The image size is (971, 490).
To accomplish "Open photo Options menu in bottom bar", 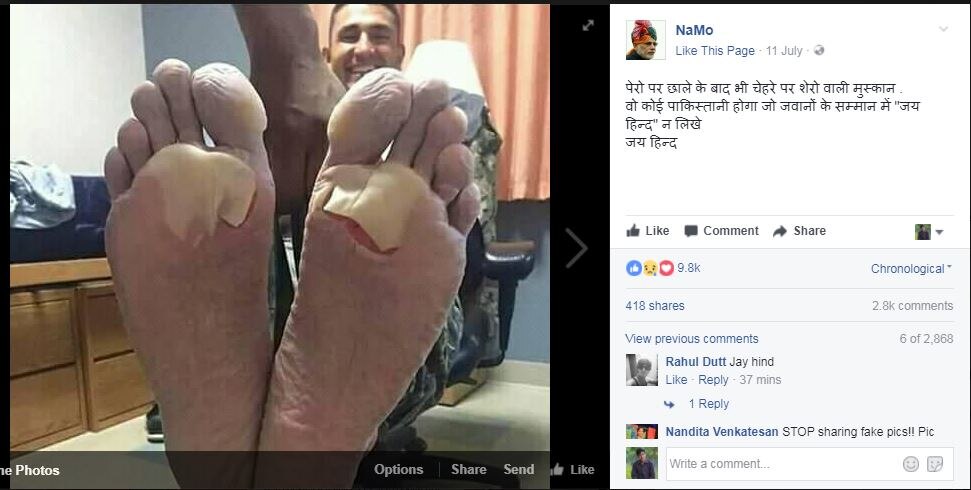I will pos(398,470).
